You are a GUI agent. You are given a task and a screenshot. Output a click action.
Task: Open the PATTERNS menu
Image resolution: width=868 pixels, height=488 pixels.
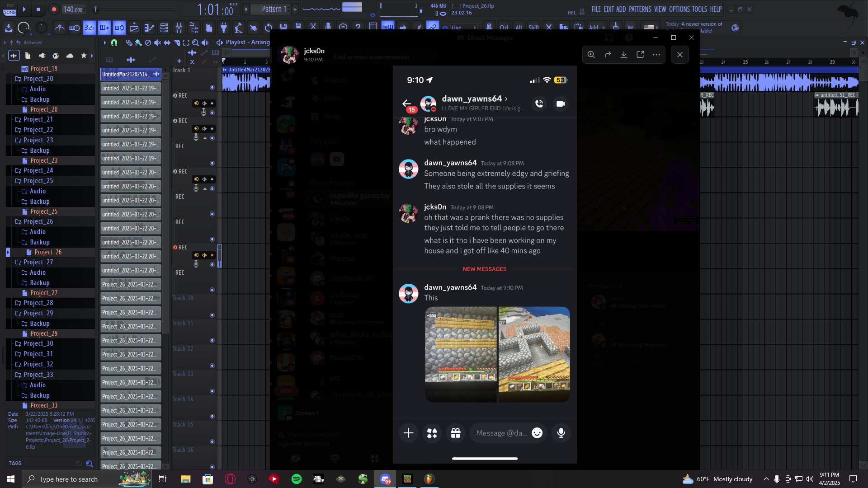point(640,9)
